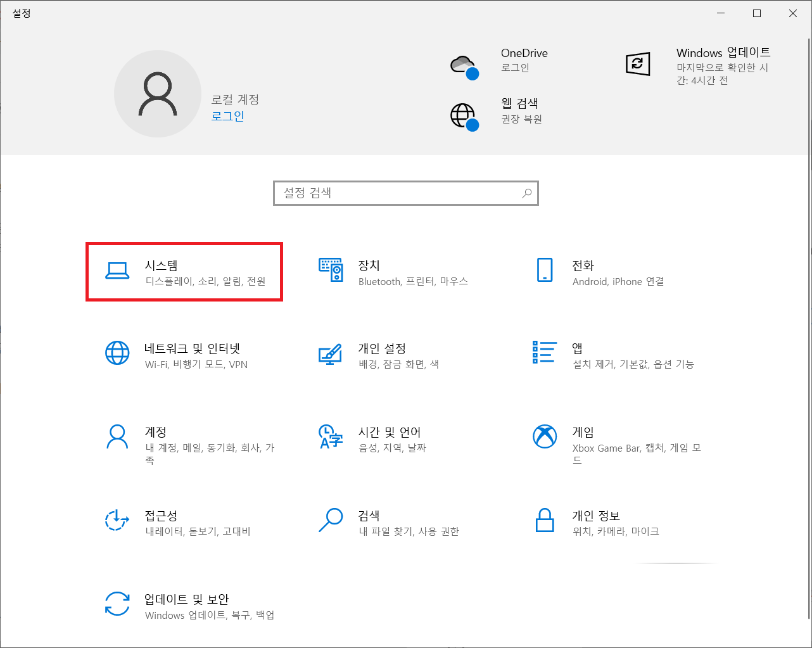The image size is (812, 648).
Task: Open the 개인 정보 padlock icon
Action: (545, 520)
